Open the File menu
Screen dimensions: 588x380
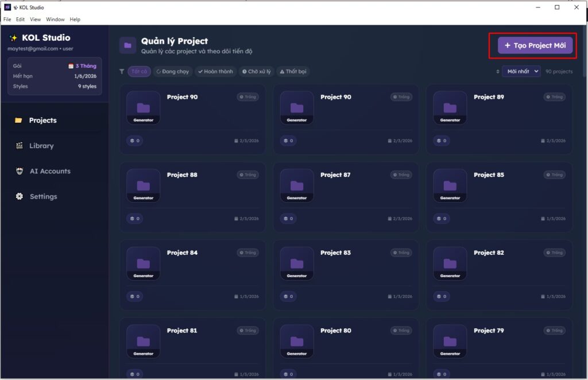click(x=7, y=20)
